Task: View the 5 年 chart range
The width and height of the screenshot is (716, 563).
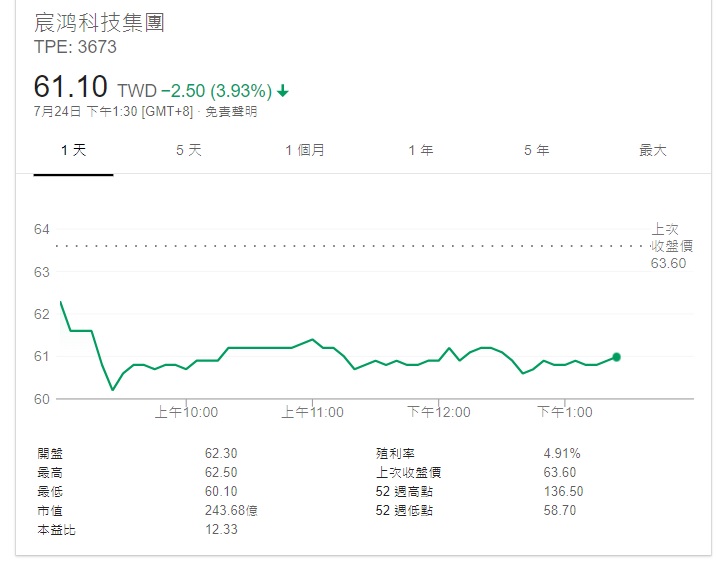Action: point(537,150)
